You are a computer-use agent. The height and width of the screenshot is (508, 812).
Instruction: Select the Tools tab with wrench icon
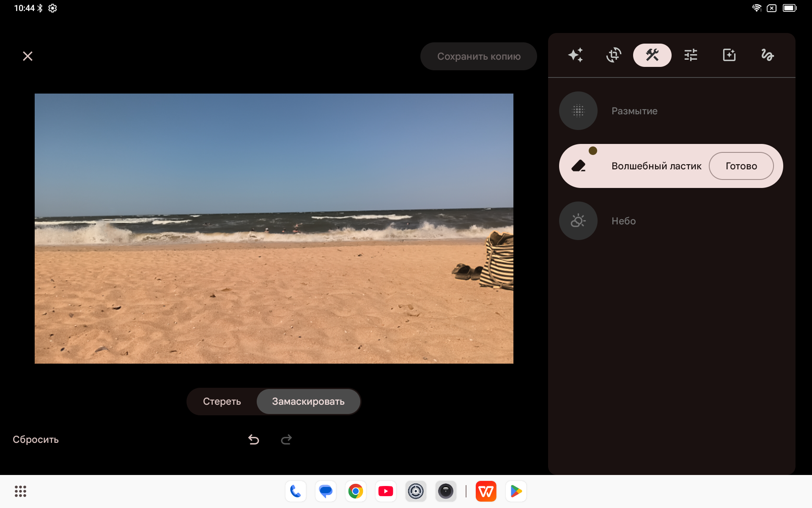652,55
